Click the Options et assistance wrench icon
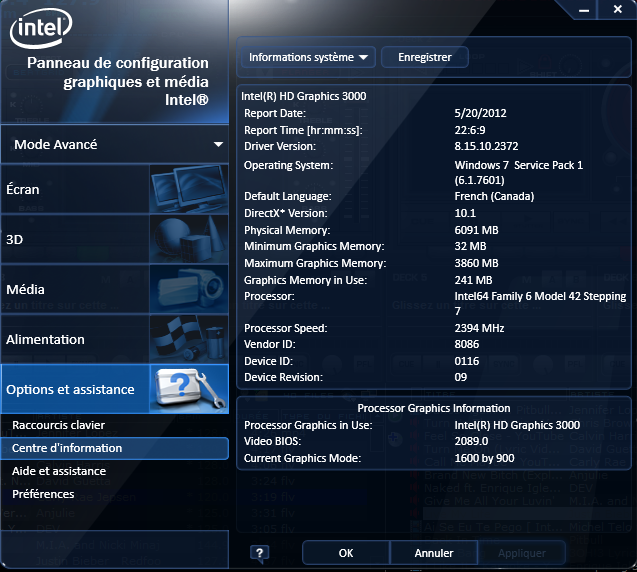637x572 pixels. coord(189,389)
